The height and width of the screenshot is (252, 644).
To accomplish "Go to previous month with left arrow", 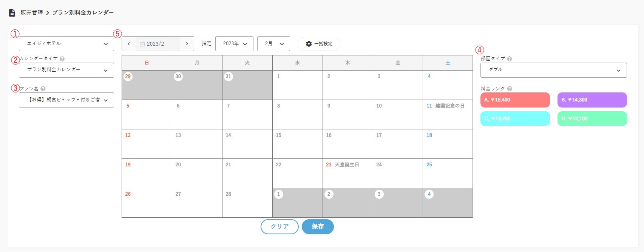I will [129, 44].
